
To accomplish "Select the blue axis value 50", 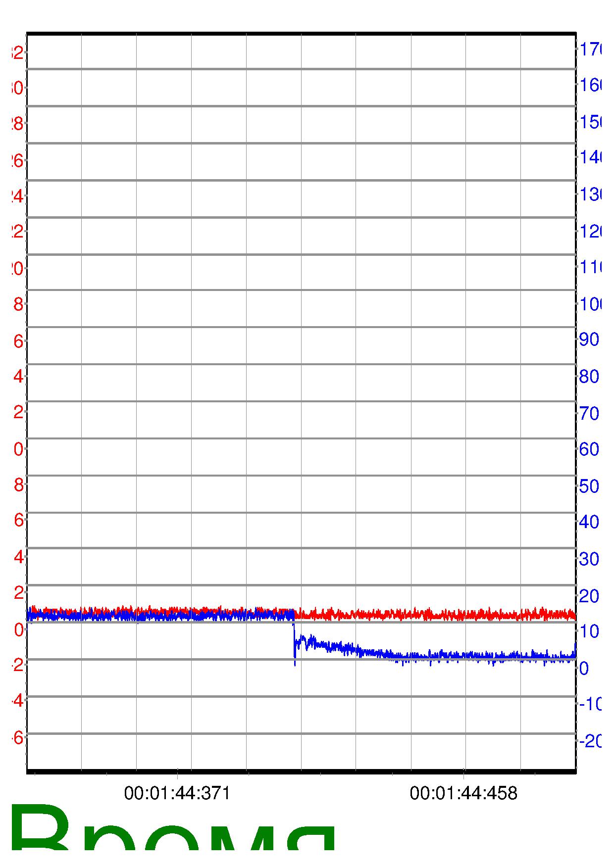I will coord(589,486).
